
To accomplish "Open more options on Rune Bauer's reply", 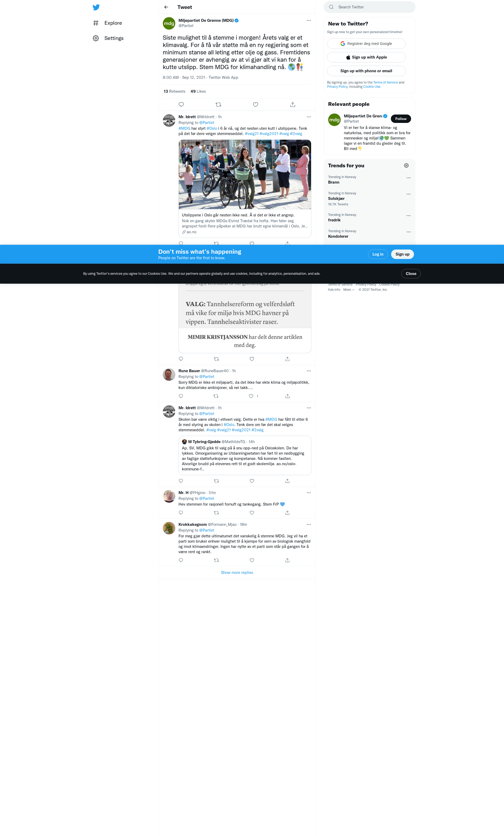I will tap(309, 371).
